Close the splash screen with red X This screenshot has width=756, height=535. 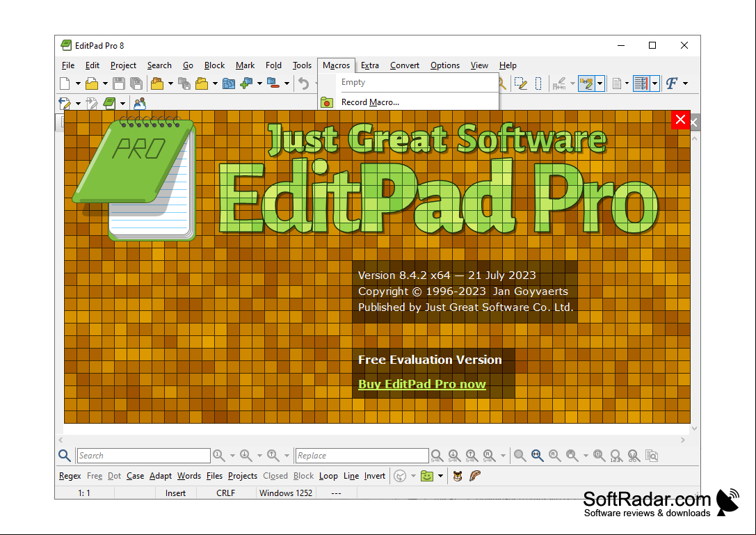point(680,120)
